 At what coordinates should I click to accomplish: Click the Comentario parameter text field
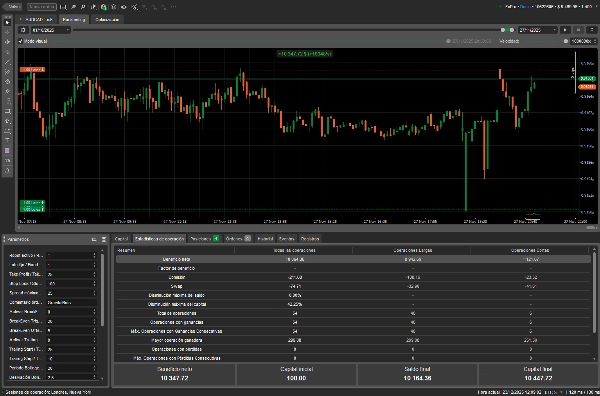tap(72, 302)
